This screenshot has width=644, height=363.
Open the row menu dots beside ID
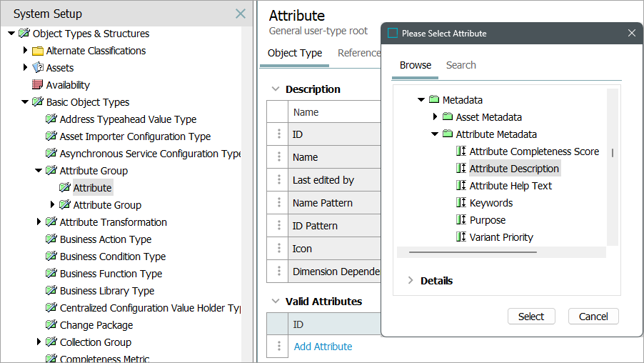pos(279,134)
